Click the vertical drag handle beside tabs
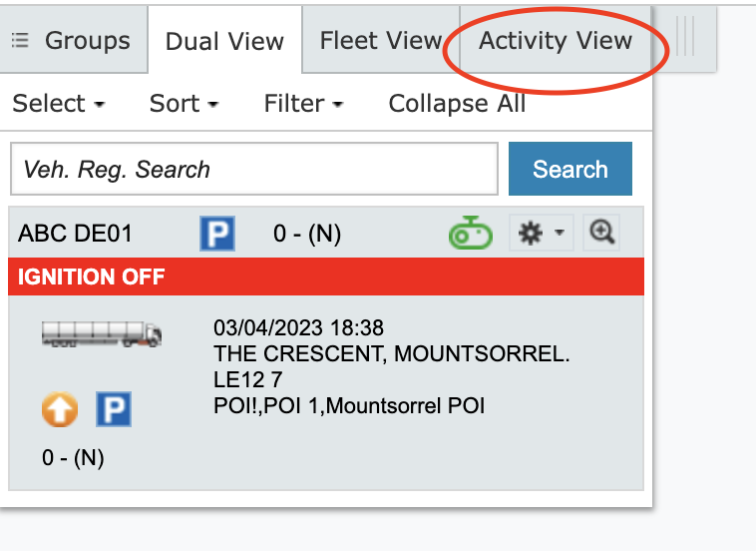The height and width of the screenshot is (551, 756). [685, 38]
